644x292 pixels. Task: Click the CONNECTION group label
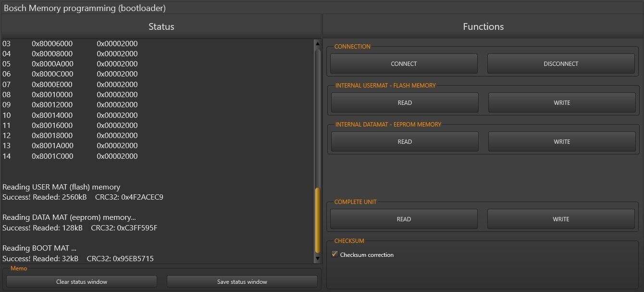(352, 47)
